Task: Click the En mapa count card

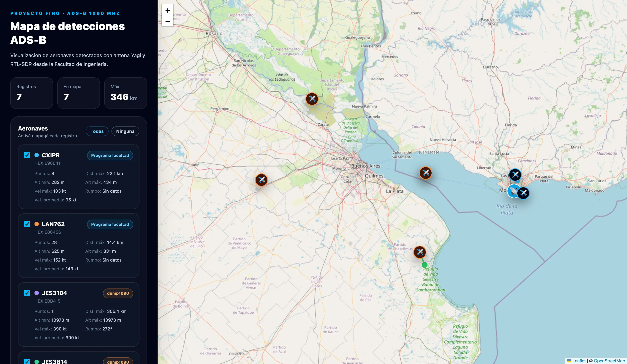Action: point(79,93)
